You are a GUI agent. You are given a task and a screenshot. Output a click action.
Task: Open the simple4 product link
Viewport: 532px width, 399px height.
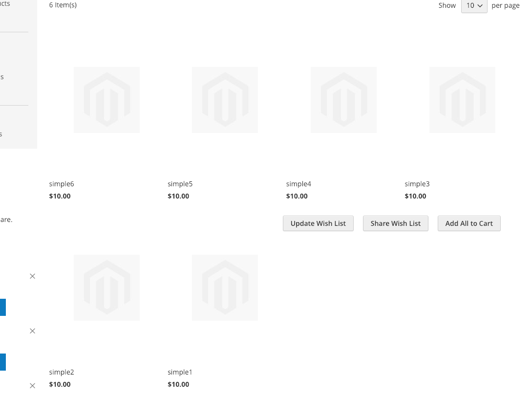(298, 184)
